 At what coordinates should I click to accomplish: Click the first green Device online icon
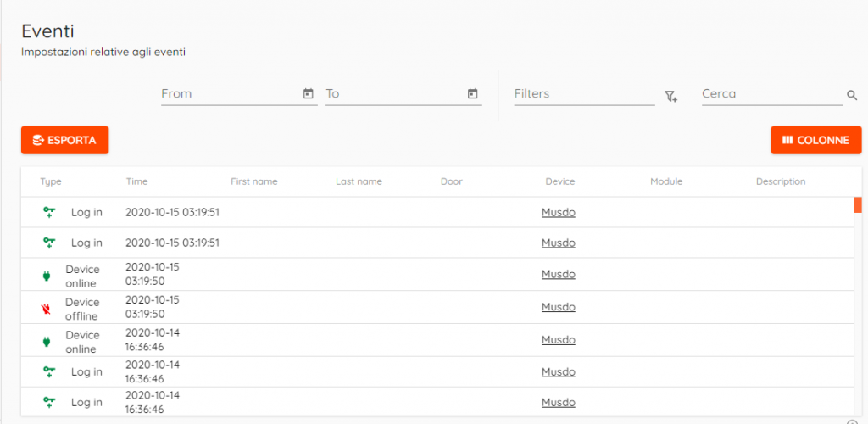47,276
